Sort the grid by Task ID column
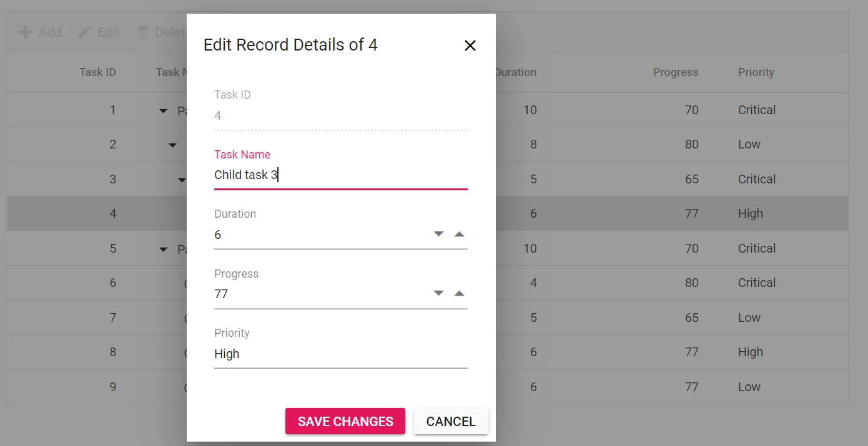The image size is (868, 446). (97, 72)
